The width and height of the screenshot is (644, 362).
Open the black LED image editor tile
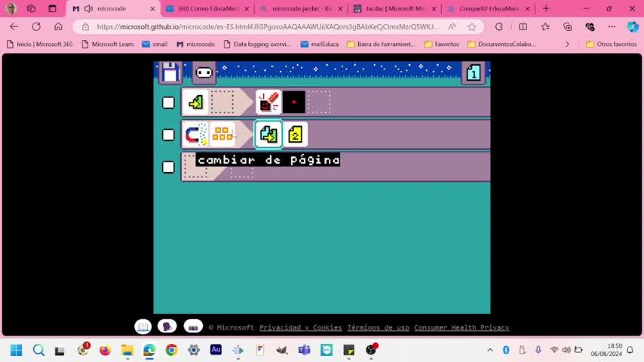(x=294, y=102)
